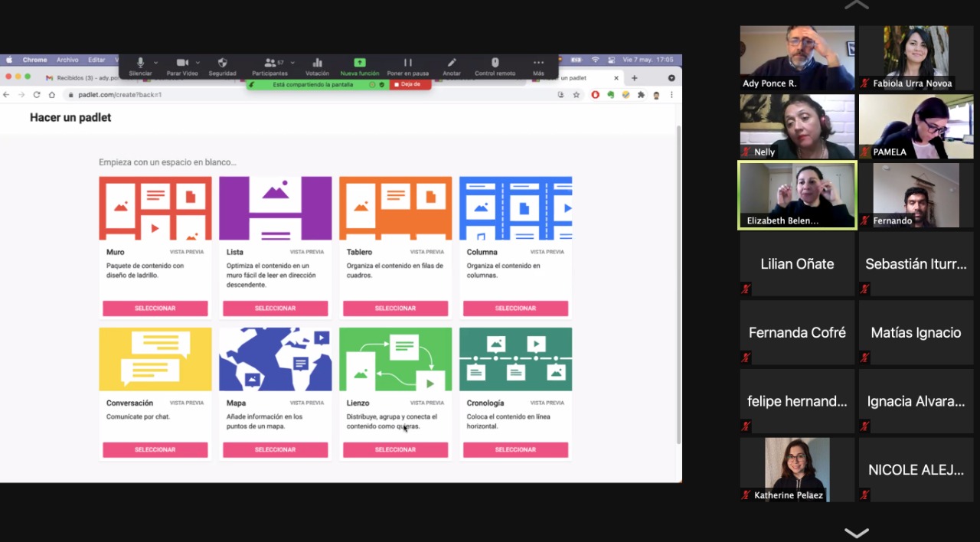Bookmark this page with the star
Image resolution: width=980 pixels, height=542 pixels.
coord(576,95)
